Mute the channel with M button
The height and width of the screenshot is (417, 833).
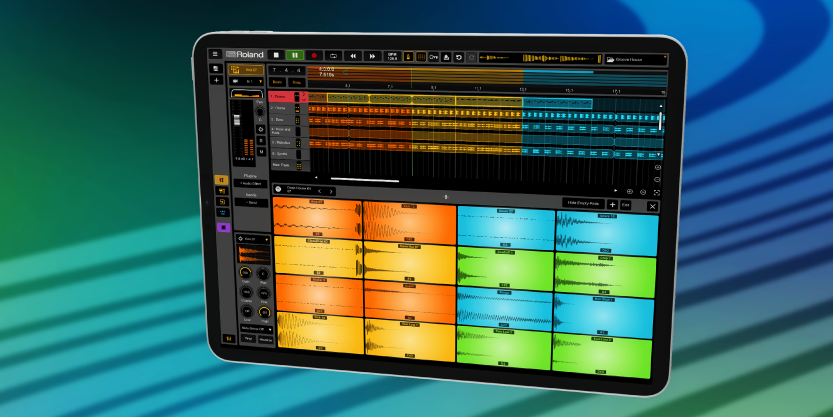click(261, 152)
